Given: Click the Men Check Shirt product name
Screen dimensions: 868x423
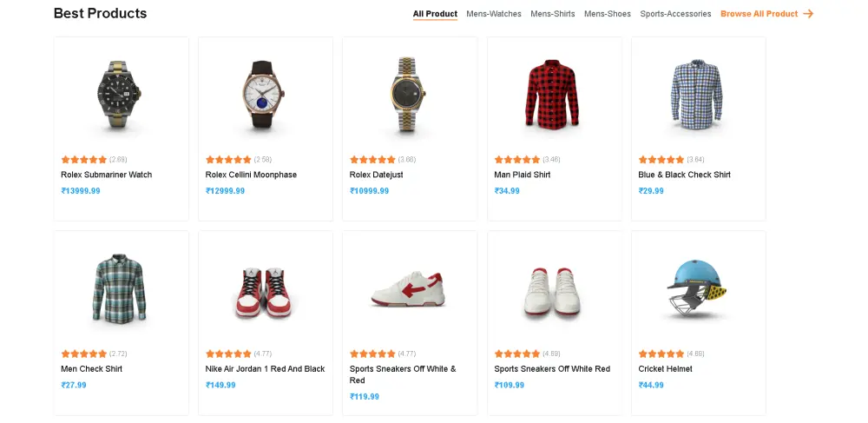Looking at the screenshot, I should click(91, 369).
